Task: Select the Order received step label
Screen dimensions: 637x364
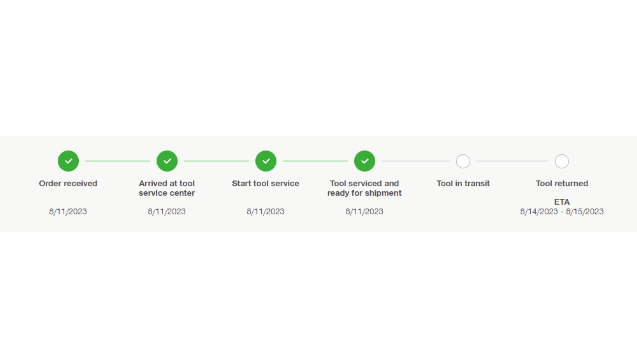Action: click(x=68, y=183)
